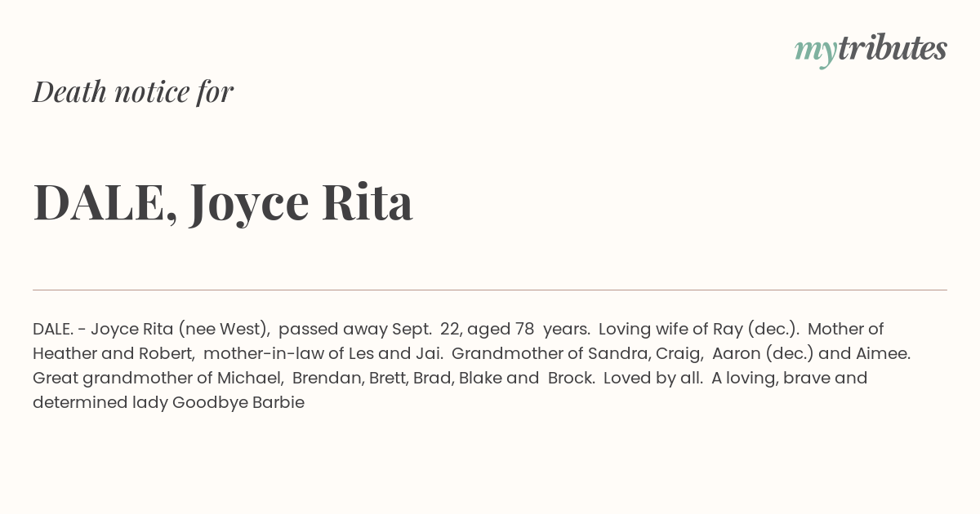Click "Grandmother of Sandra, Craig" text
Image resolution: width=980 pixels, height=514 pixels.
click(x=577, y=354)
